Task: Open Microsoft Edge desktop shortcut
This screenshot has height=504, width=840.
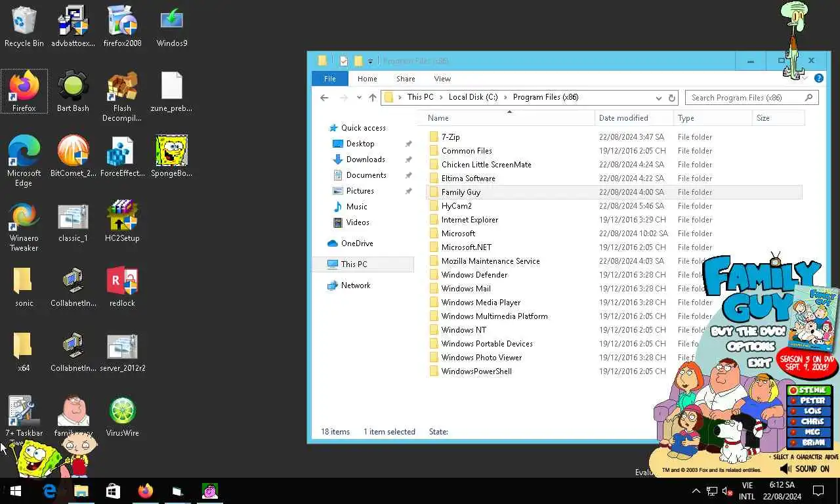Action: click(x=24, y=161)
